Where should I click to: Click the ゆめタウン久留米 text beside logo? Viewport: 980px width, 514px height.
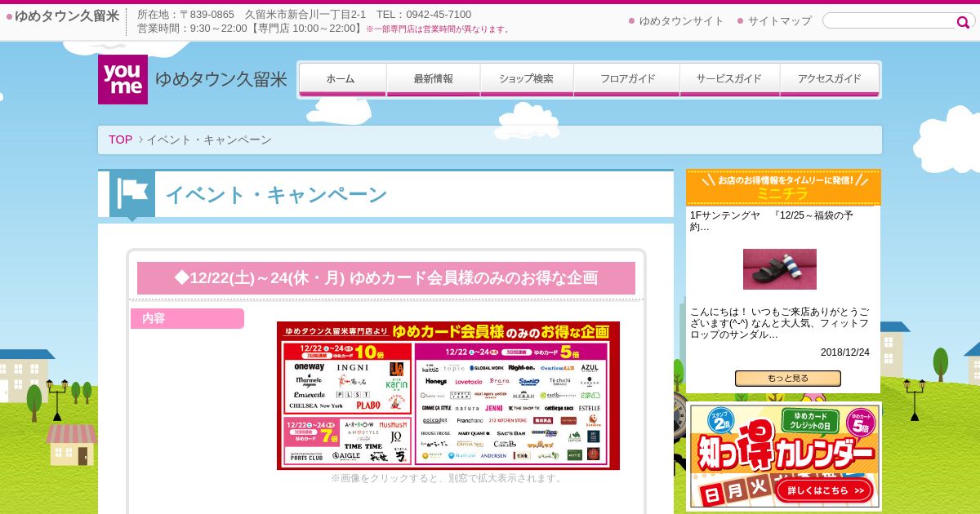pyautogui.click(x=221, y=80)
